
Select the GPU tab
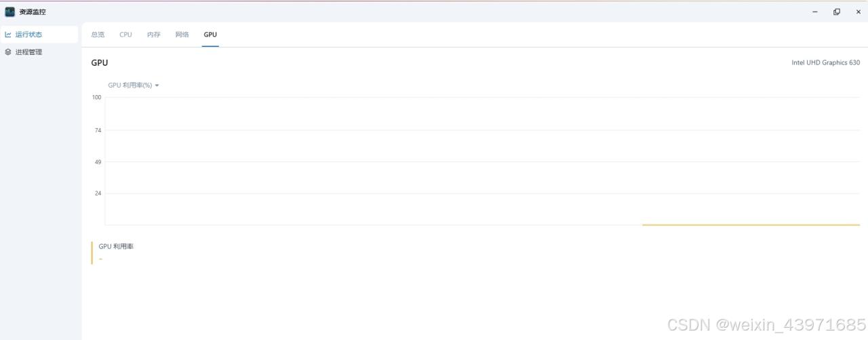click(210, 35)
